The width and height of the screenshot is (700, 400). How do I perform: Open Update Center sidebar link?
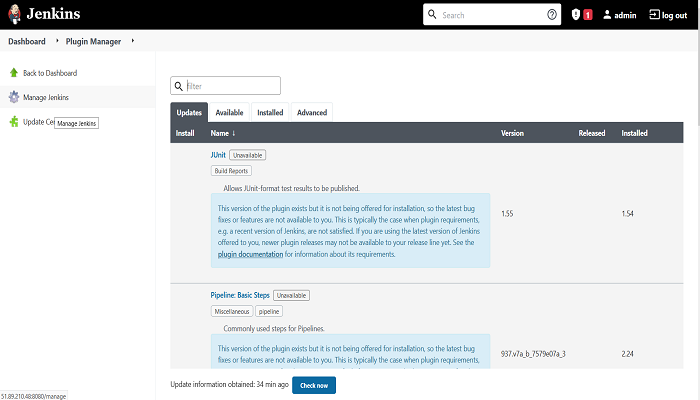(38, 122)
